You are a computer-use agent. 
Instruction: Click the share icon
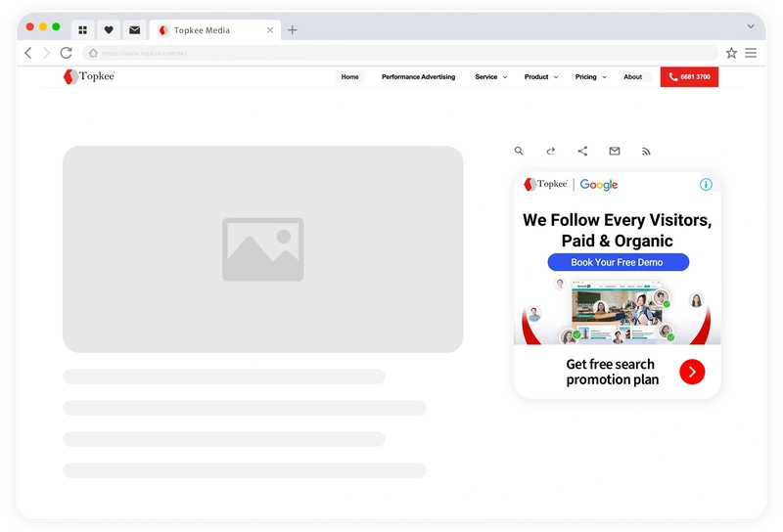582,152
